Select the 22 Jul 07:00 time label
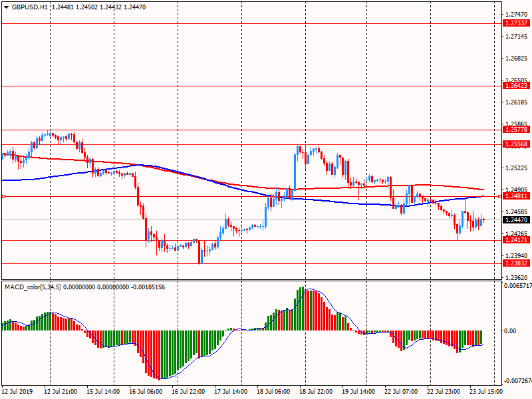Viewport: 532px width, 399px height. click(x=401, y=391)
